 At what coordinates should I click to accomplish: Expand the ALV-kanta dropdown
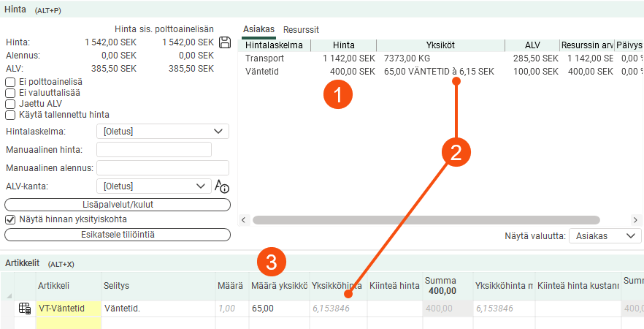(153, 186)
